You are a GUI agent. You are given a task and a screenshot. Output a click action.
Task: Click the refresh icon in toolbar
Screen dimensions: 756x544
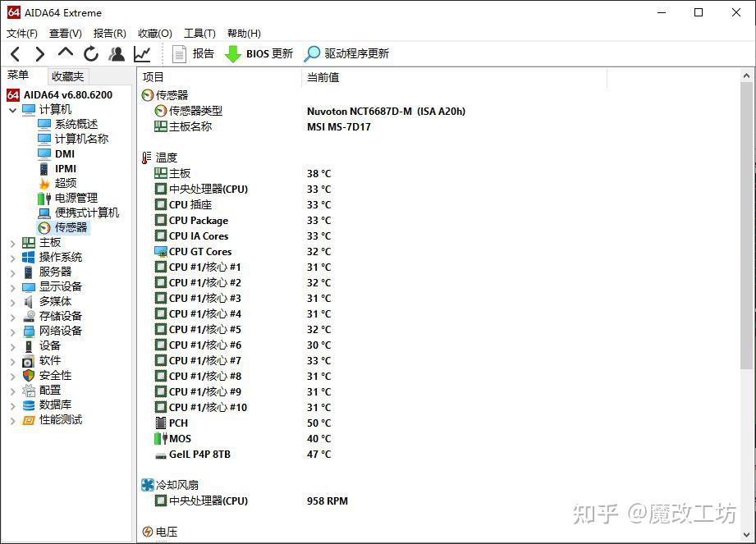[90, 53]
